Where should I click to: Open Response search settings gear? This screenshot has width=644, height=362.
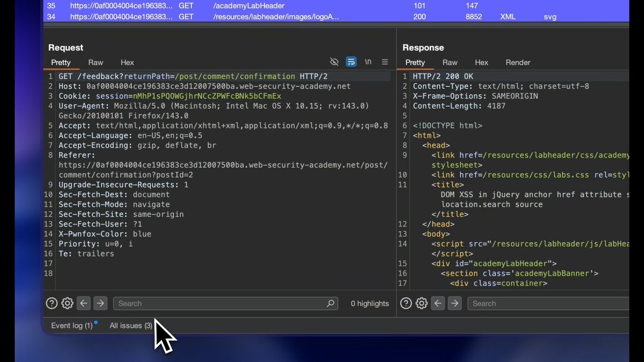click(422, 304)
